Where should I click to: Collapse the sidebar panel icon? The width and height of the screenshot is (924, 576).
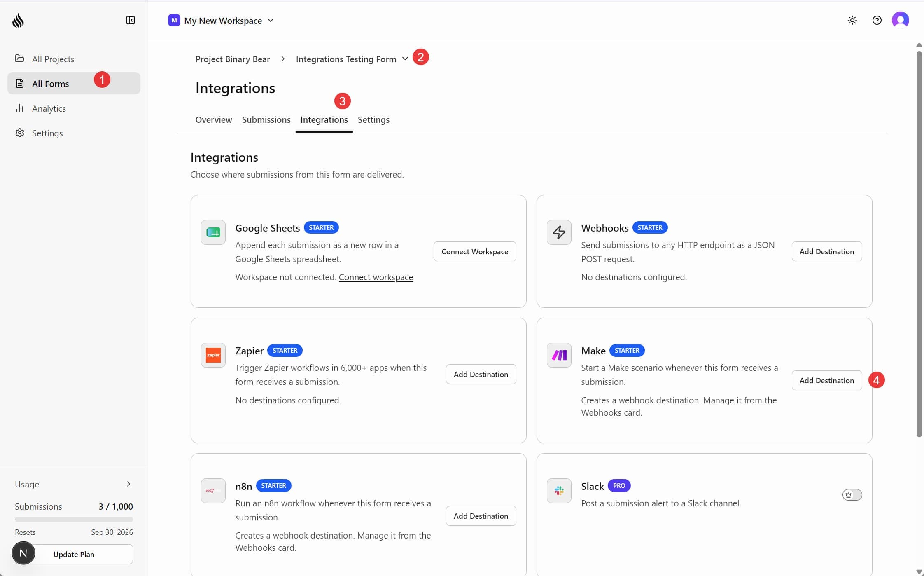click(x=131, y=20)
